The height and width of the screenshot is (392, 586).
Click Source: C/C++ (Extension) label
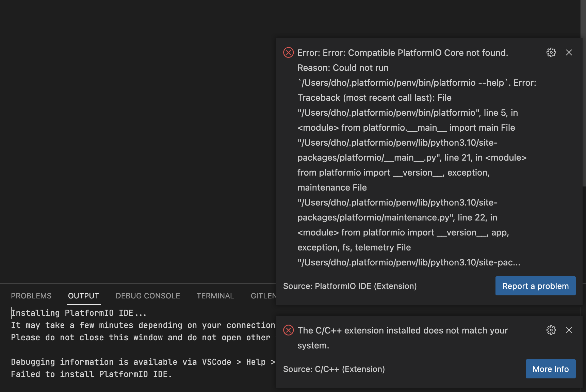(x=334, y=369)
